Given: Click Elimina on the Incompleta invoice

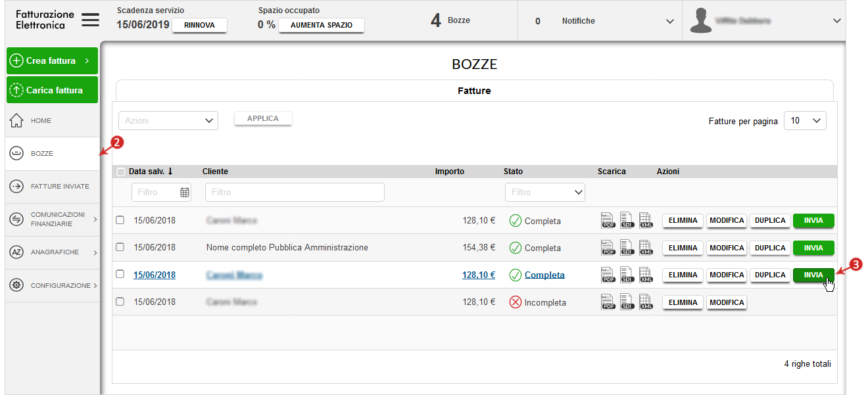Looking at the screenshot, I should pyautogui.click(x=683, y=302).
